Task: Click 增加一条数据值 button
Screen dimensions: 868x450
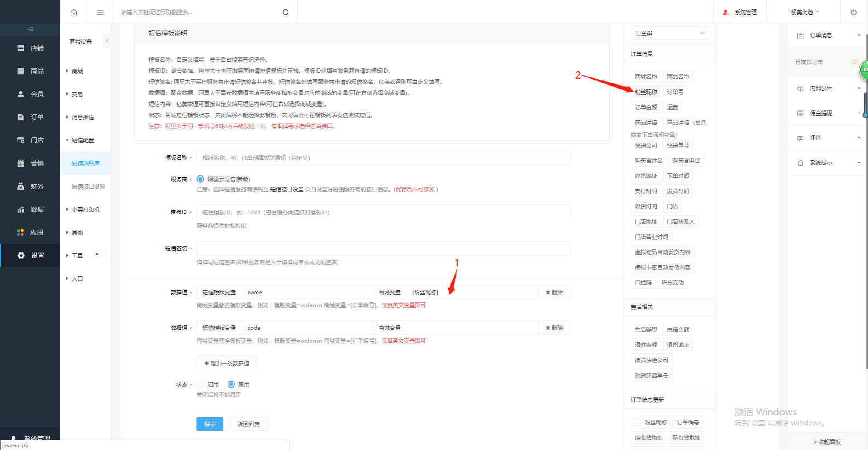Action: [x=227, y=363]
